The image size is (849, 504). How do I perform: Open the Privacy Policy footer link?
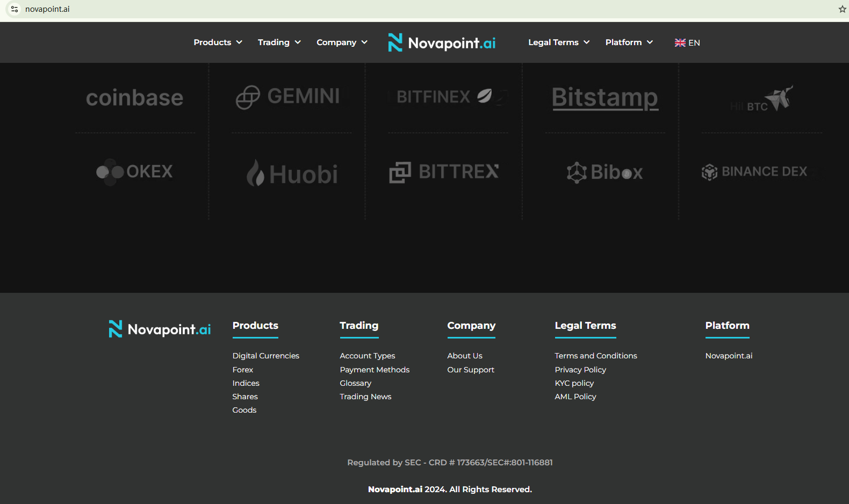(x=580, y=370)
